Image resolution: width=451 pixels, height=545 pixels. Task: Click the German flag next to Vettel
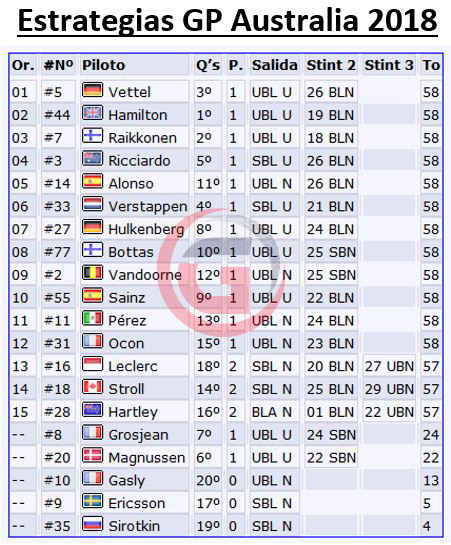pos(92,90)
